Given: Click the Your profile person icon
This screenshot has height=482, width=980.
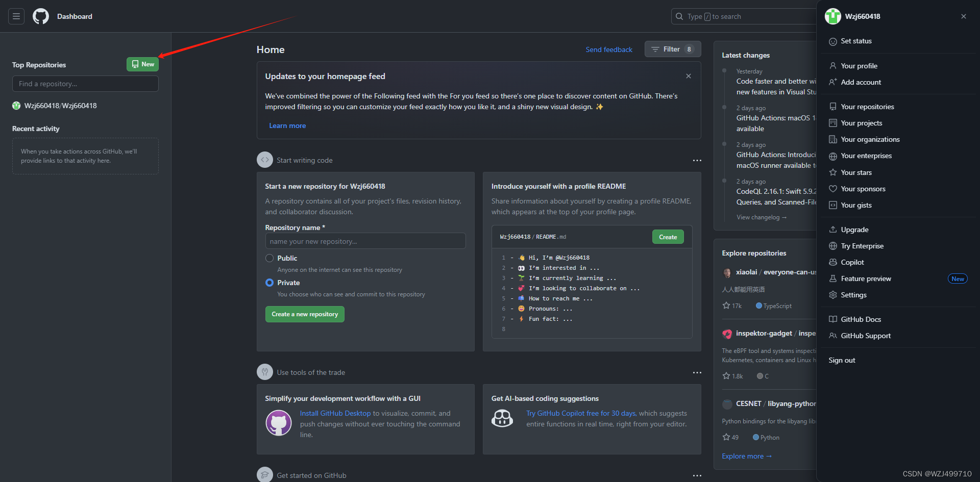Looking at the screenshot, I should point(833,66).
